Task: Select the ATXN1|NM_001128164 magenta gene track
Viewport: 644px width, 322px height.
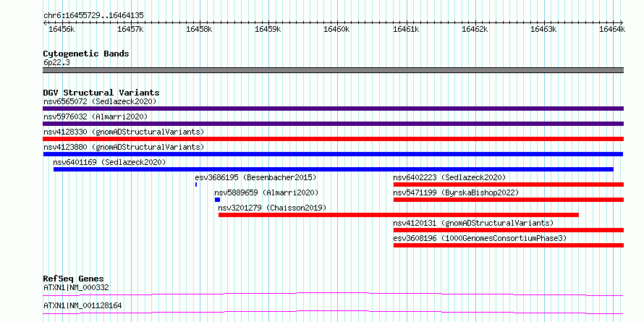Action: pyautogui.click(x=333, y=312)
